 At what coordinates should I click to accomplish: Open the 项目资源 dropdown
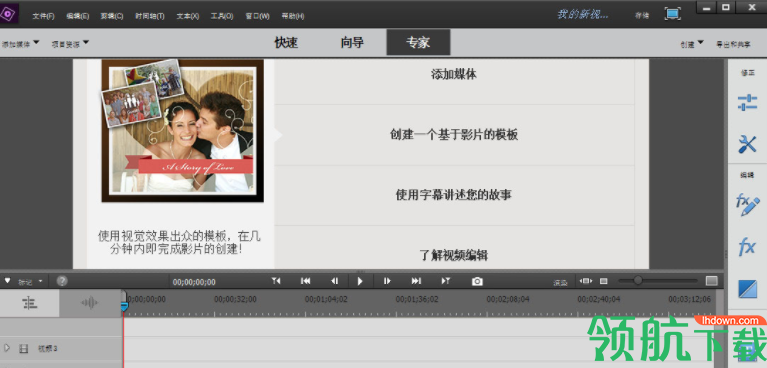70,44
